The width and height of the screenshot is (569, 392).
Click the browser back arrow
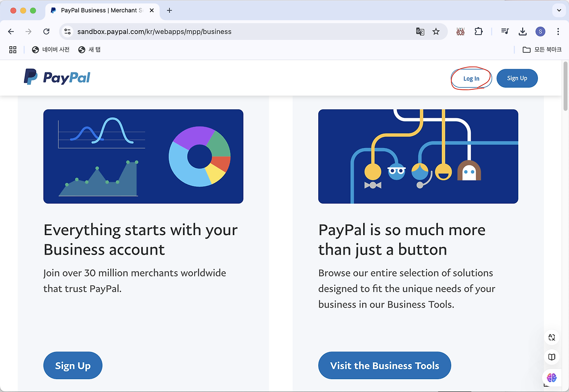[x=11, y=32]
